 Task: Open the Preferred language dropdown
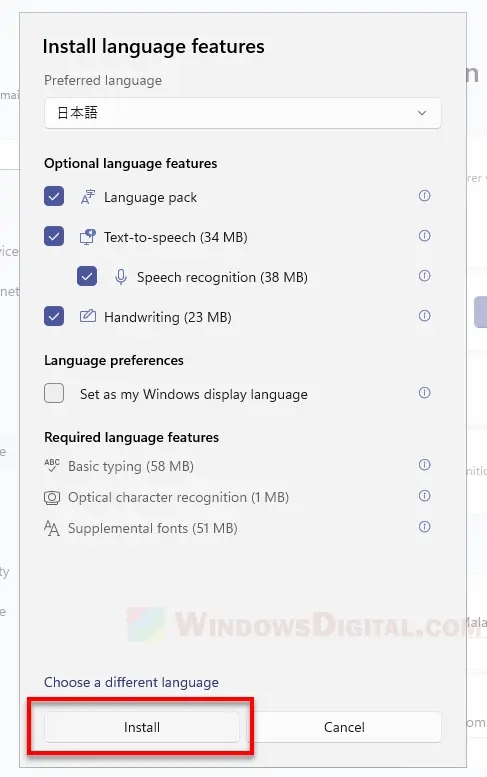click(x=243, y=113)
